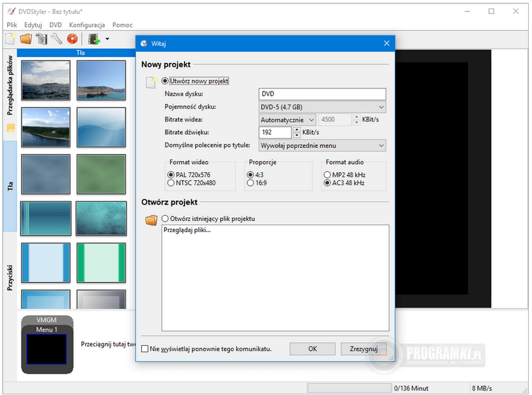Click the VMGM label in timeline
The image size is (532, 395).
point(46,320)
